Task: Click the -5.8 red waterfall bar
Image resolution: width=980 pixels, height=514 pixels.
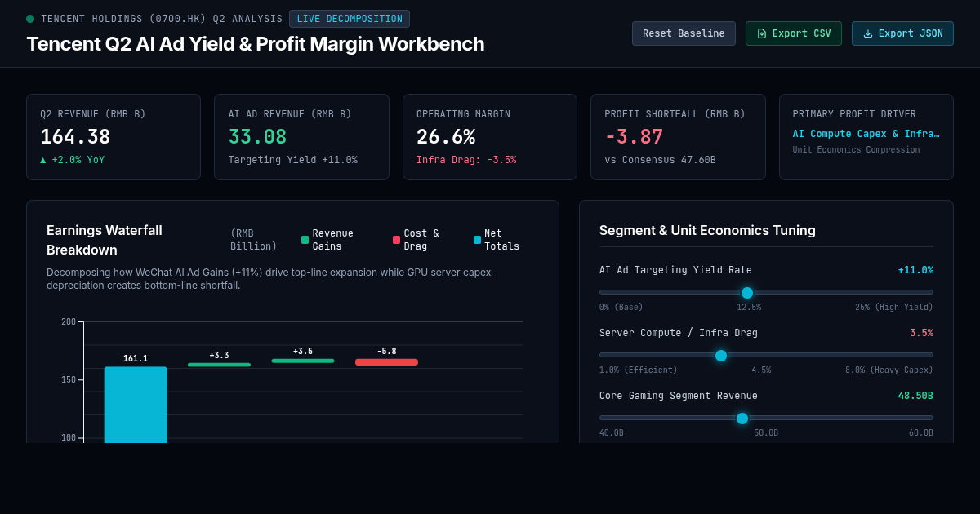Action: (x=386, y=362)
